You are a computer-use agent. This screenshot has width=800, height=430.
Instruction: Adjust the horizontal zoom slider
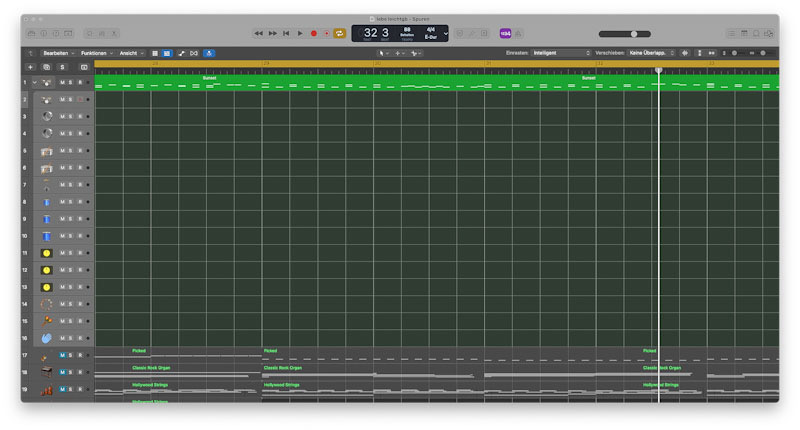pyautogui.click(x=763, y=53)
